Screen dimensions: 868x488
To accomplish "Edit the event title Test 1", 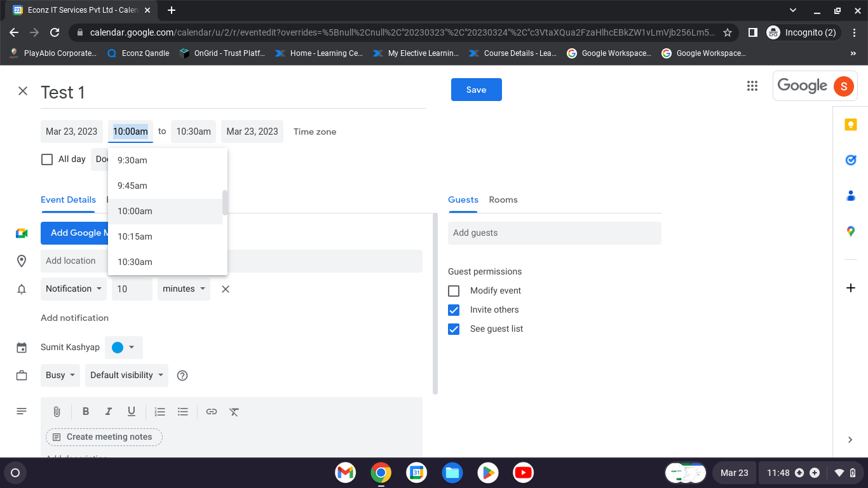I will pos(233,93).
